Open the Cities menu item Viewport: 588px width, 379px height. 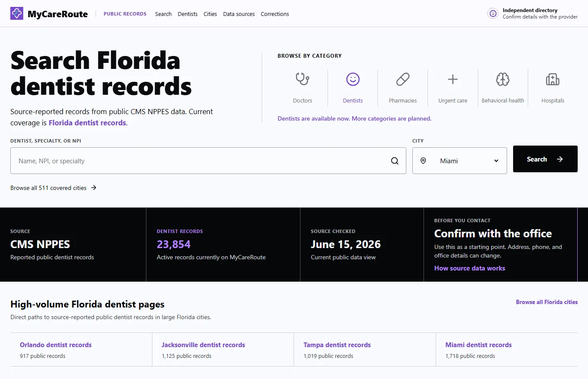[x=210, y=14]
